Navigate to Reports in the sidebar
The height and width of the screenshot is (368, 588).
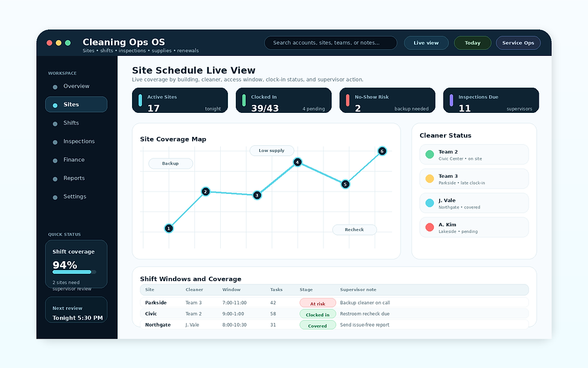coord(76,178)
